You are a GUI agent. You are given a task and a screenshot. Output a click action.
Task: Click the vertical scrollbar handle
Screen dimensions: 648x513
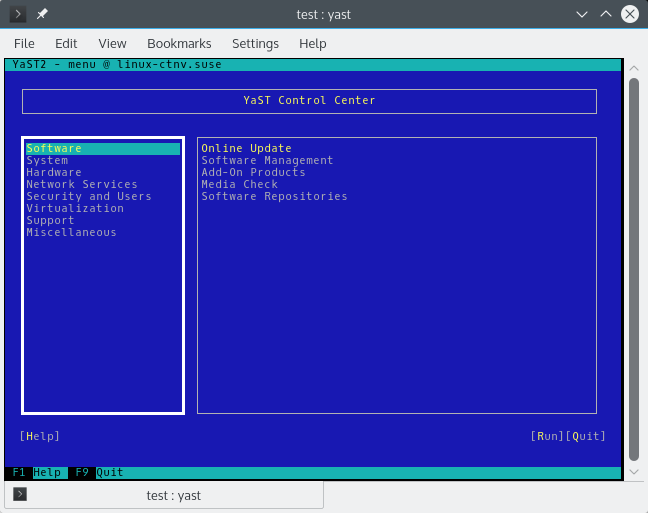tap(634, 269)
